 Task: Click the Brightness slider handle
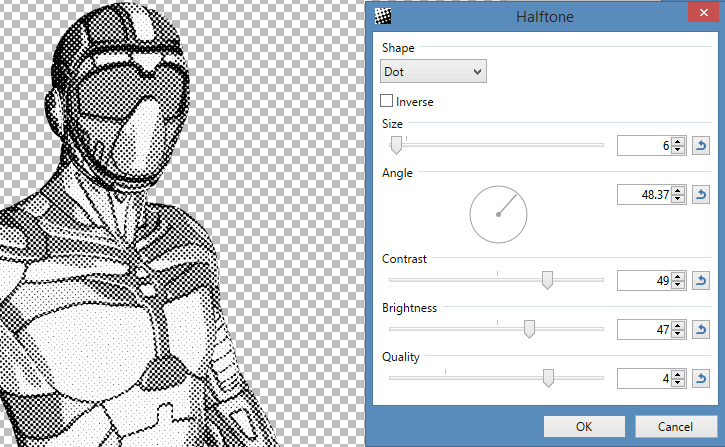click(529, 328)
